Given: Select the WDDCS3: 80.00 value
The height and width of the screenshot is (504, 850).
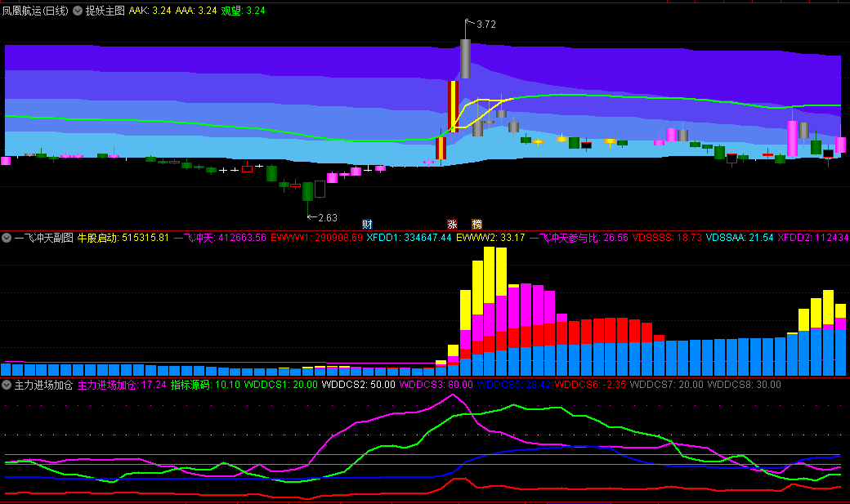Looking at the screenshot, I should [x=436, y=385].
